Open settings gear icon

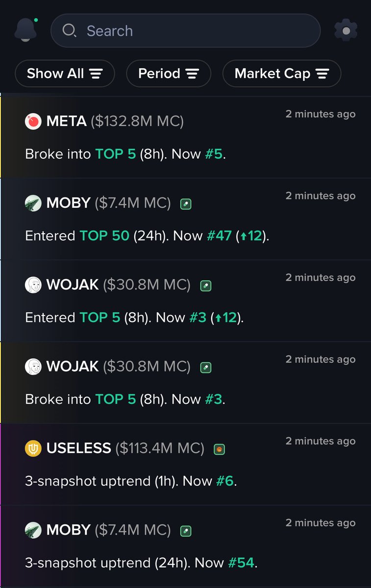click(x=346, y=30)
